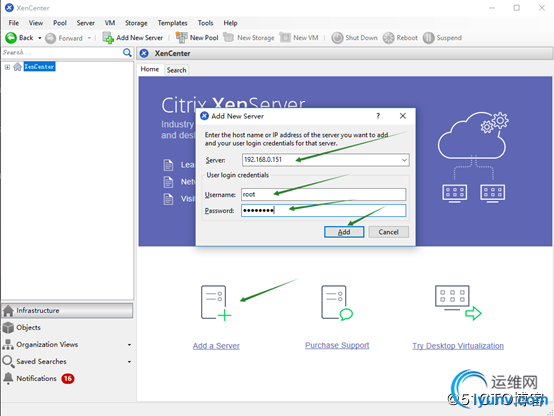Open Organization Views navigation item
The height and width of the screenshot is (416, 554).
pos(47,344)
